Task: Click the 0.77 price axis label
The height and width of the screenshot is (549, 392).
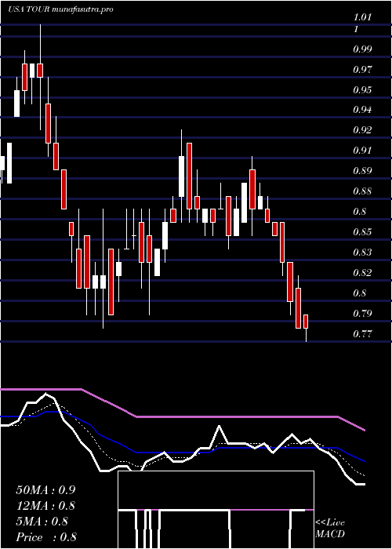Action: pyautogui.click(x=362, y=333)
